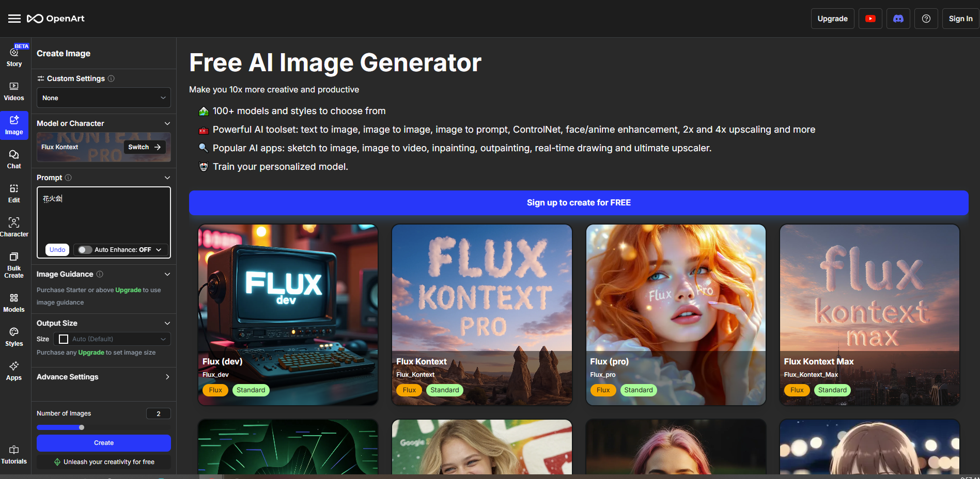The width and height of the screenshot is (980, 479).
Task: Open the Character sidebar item
Action: (x=14, y=228)
